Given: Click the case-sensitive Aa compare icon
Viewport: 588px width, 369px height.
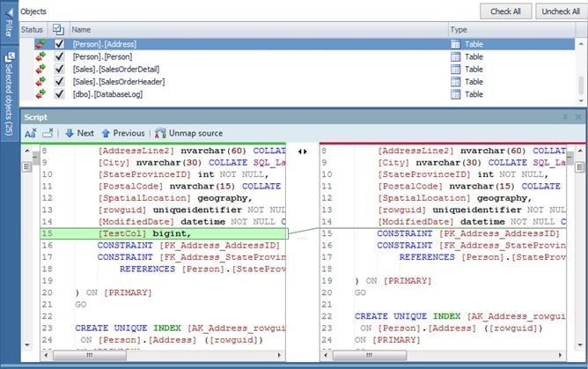Looking at the screenshot, I should [30, 133].
